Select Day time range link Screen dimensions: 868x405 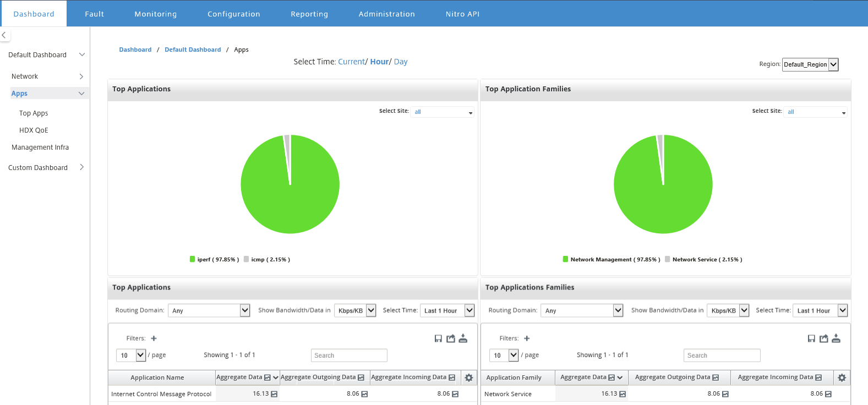401,62
